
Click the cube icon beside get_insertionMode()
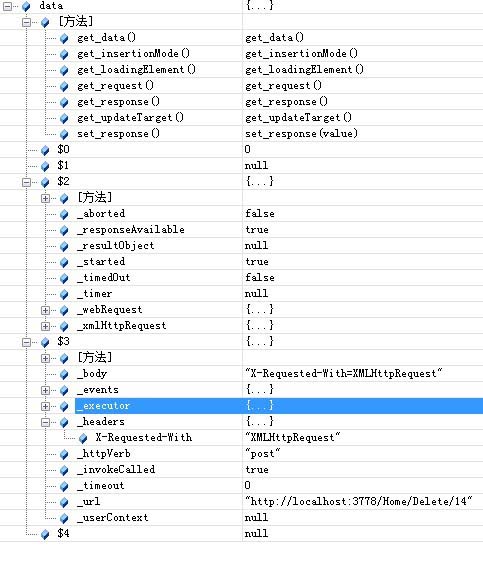[64, 54]
